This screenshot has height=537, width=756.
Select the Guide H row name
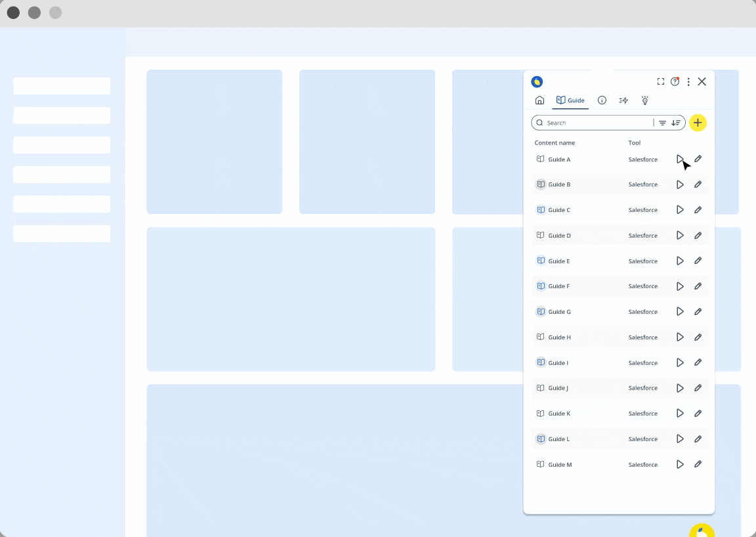pos(559,337)
